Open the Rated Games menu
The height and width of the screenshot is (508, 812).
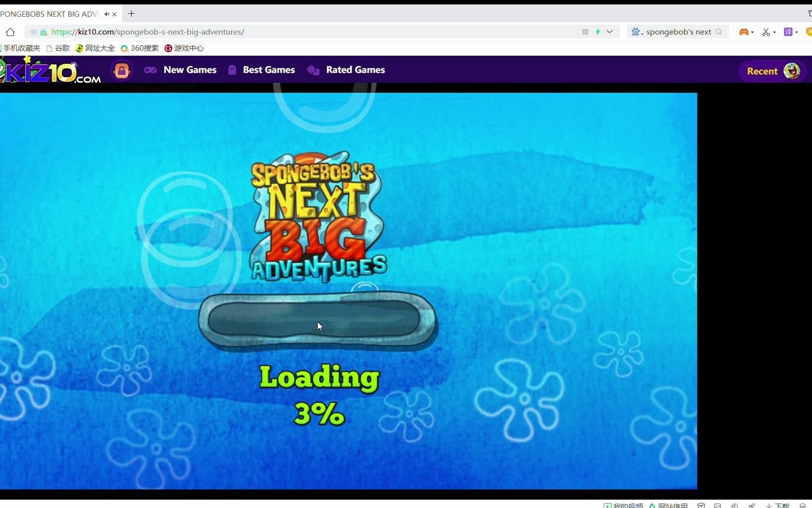tap(355, 70)
